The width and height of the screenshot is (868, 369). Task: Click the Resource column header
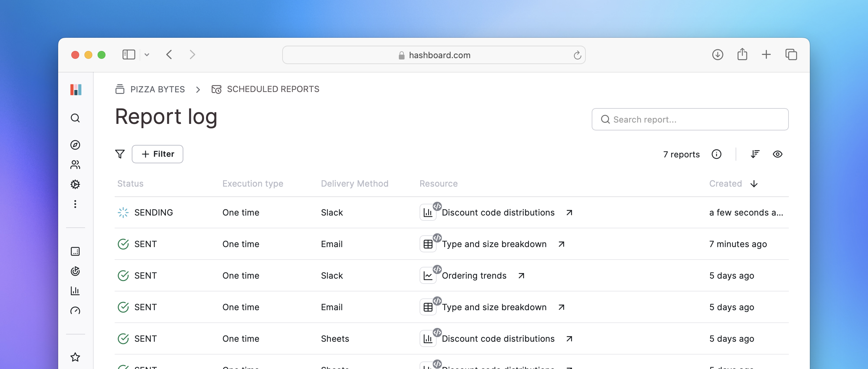tap(438, 184)
